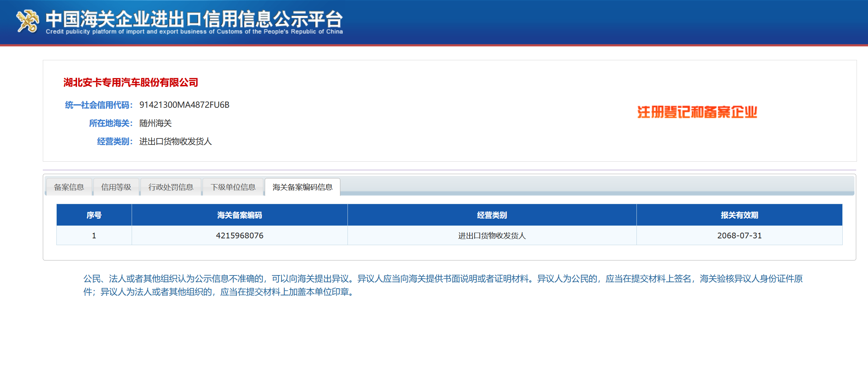This screenshot has height=380, width=868.
Task: Click table cell 进出口货物收发货人
Action: point(492,235)
